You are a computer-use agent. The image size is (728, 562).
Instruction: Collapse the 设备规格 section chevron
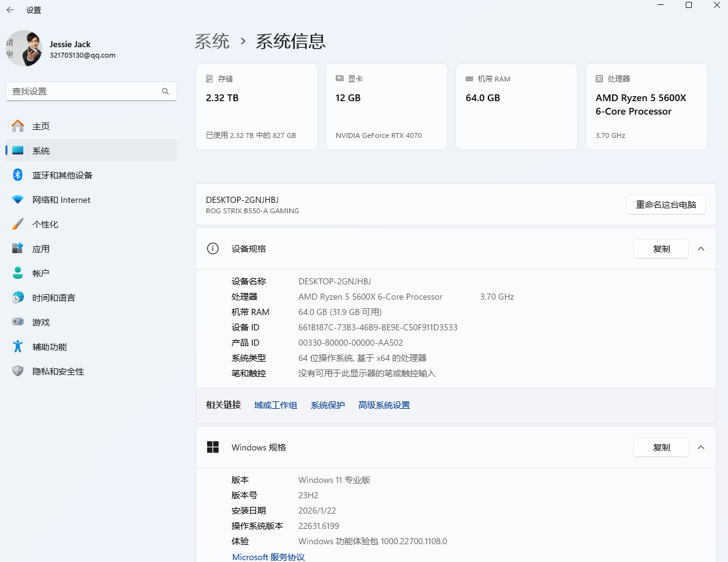tap(701, 249)
